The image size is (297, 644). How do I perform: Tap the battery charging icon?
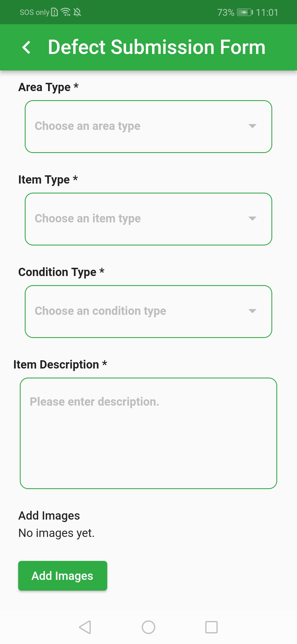[245, 12]
